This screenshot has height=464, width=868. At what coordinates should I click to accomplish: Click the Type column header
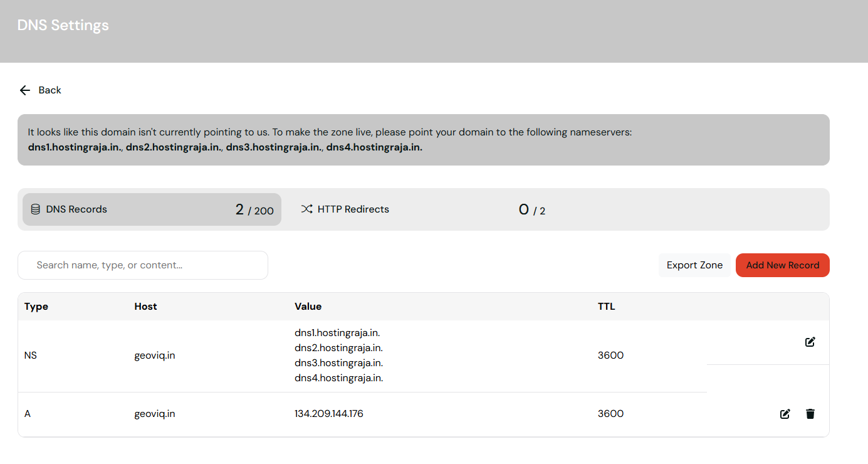pos(36,307)
